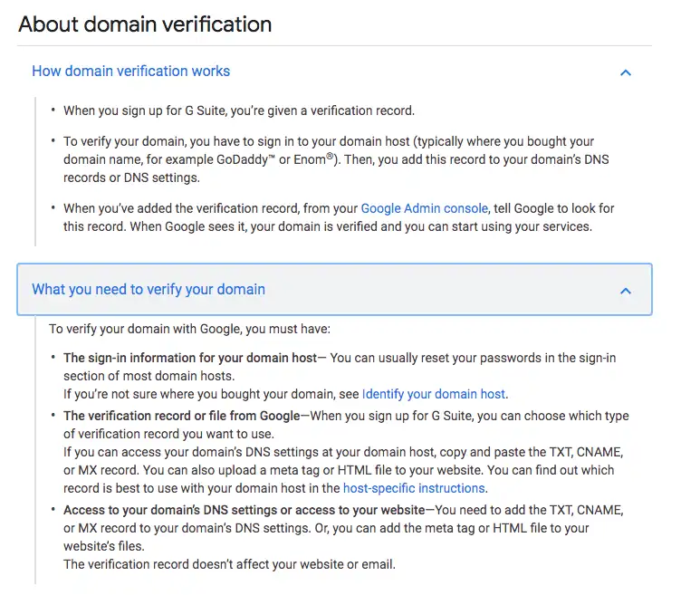Click bold text 'The sign-in information for your domain host'
The image size is (700, 595).
coord(190,358)
